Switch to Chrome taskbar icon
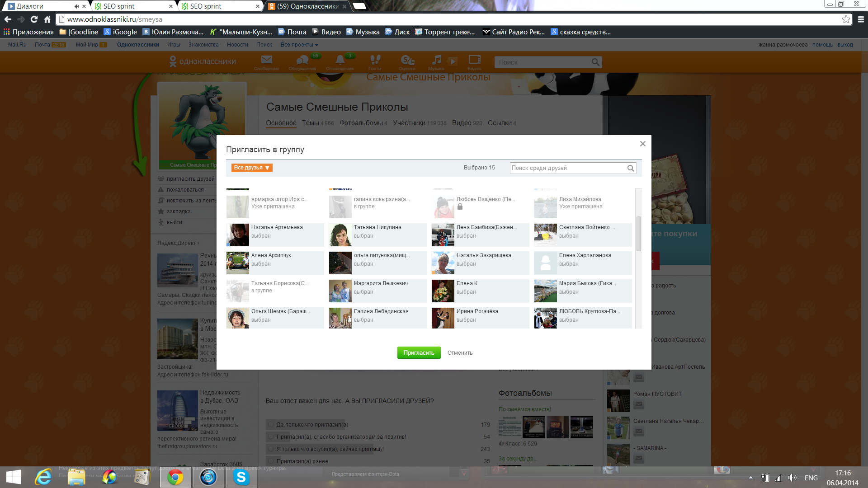This screenshot has height=488, width=868. [175, 477]
